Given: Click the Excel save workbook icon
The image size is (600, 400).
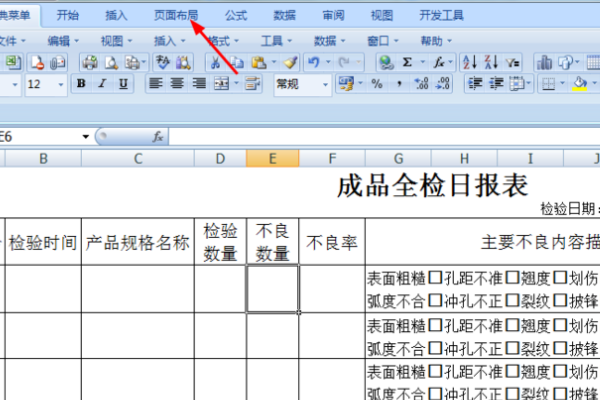Looking at the screenshot, I should click(x=13, y=62).
